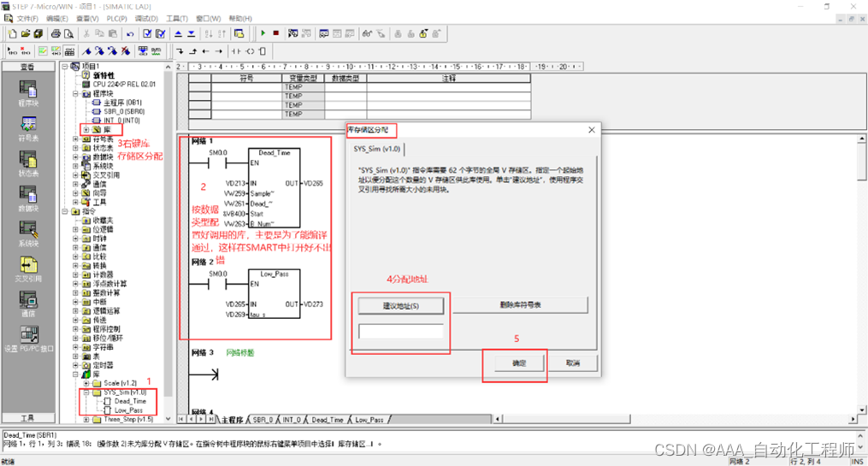Image resolution: width=868 pixels, height=466 pixels.
Task: Expand the 定时器 instruction folder
Action: (76, 365)
